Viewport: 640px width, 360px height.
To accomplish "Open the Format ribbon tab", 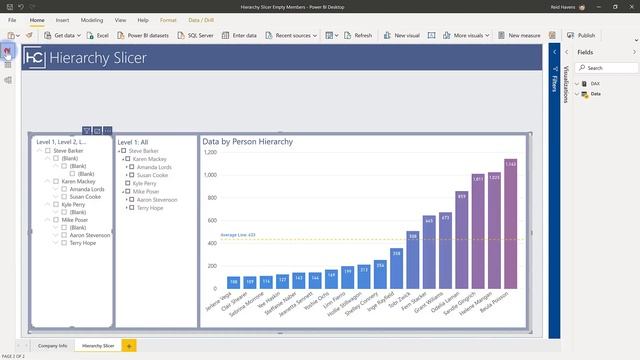I will click(x=168, y=20).
